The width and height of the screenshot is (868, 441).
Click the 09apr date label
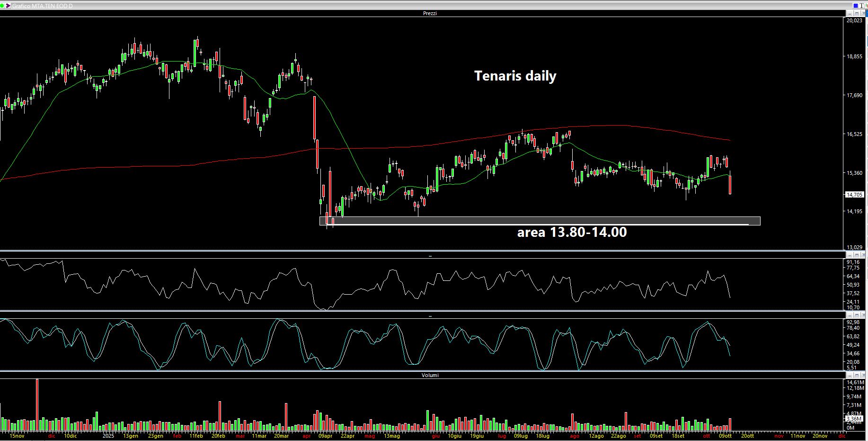tap(326, 436)
